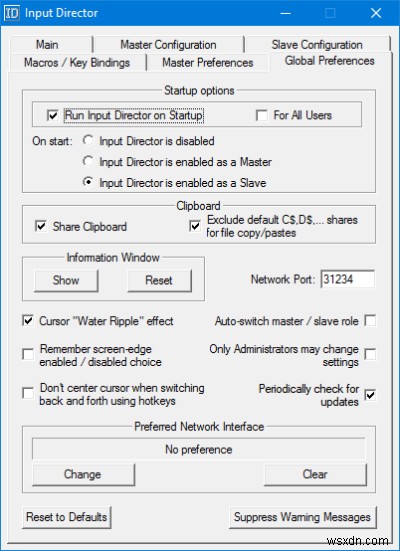400x551 pixels.
Task: Select Input Director is disabled option
Action: pos(88,141)
